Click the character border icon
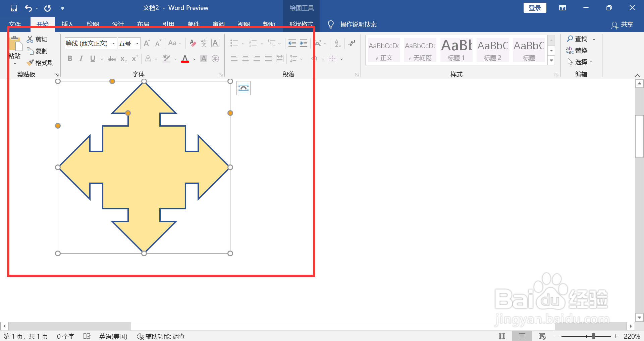This screenshot has height=341, width=644. point(215,43)
